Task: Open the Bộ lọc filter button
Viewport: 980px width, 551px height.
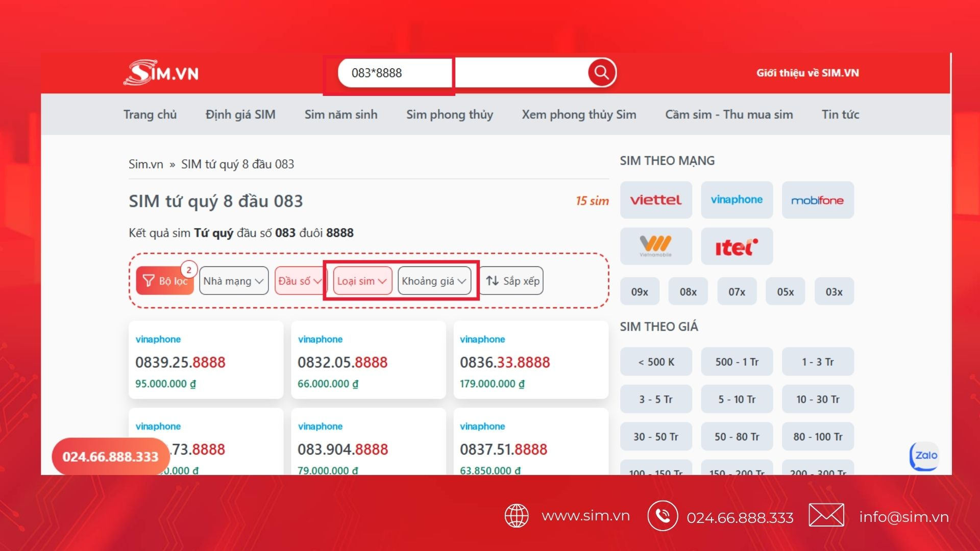Action: (x=165, y=281)
